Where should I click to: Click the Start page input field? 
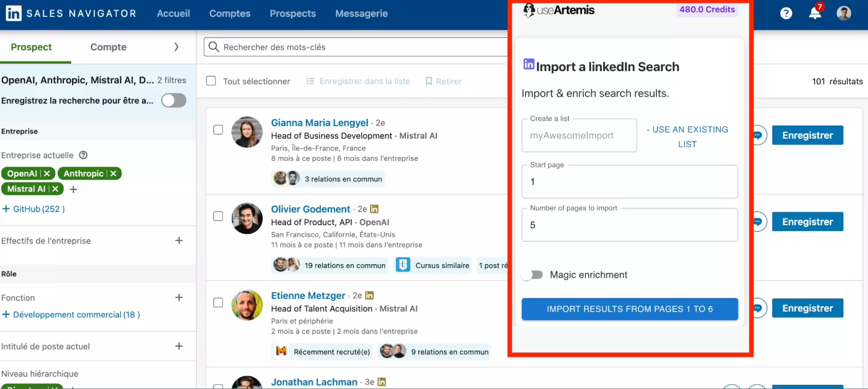pyautogui.click(x=630, y=181)
